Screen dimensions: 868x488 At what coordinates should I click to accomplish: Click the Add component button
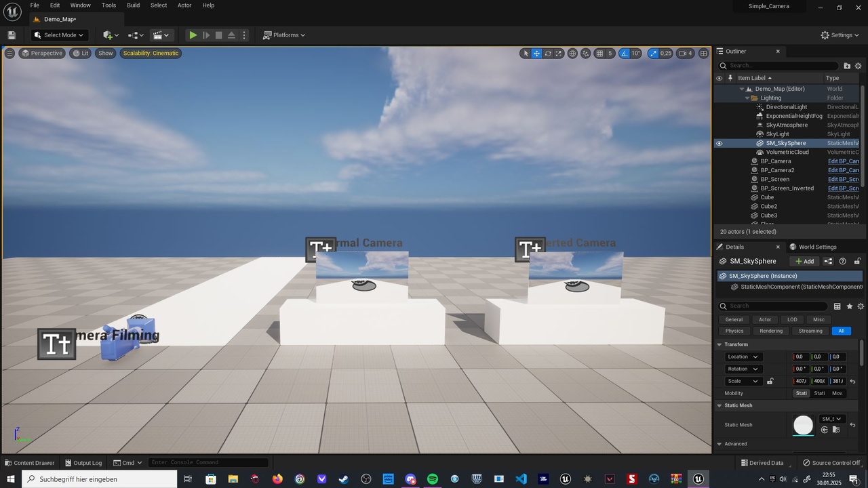[x=804, y=262]
